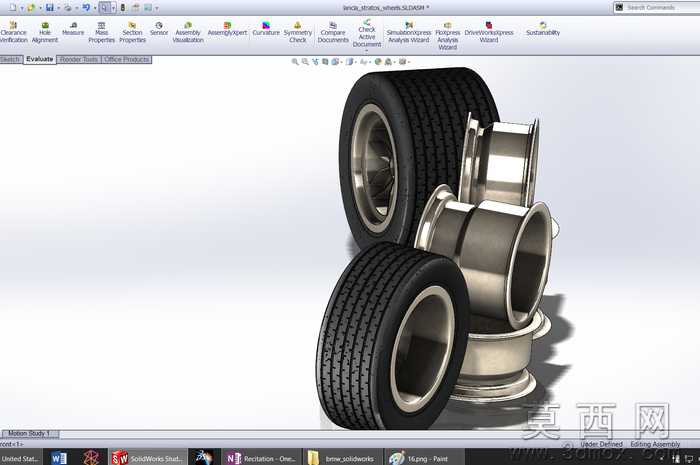Click the Open file icon
700x465 pixels.
coord(31,8)
